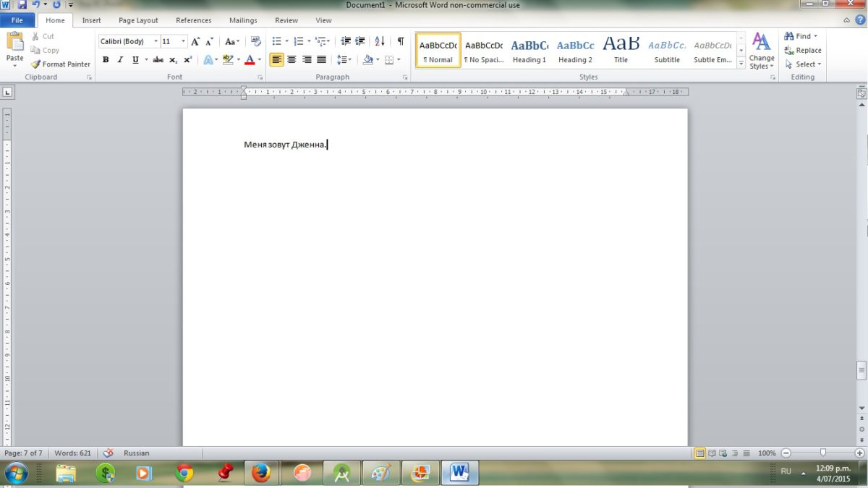Toggle Show/Hide paragraph marks
The width and height of the screenshot is (868, 488).
click(x=401, y=42)
